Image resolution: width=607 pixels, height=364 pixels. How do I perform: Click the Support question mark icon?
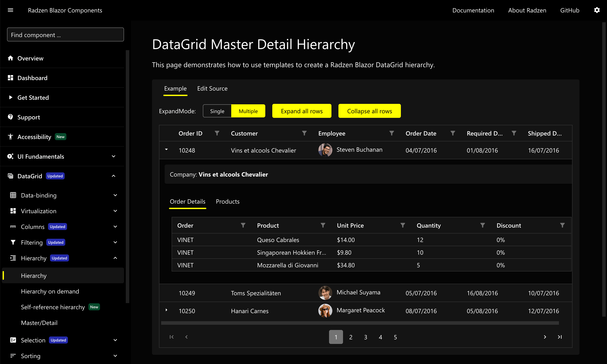pos(10,117)
